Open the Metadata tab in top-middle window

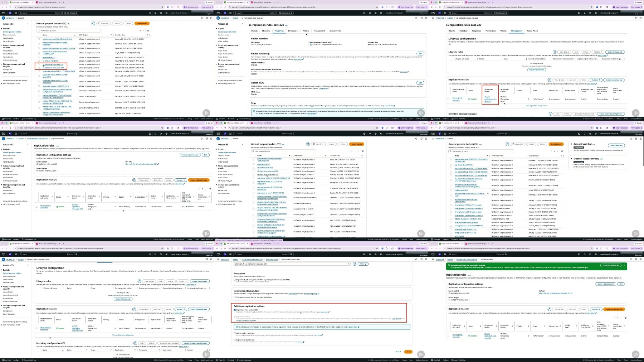(x=266, y=31)
